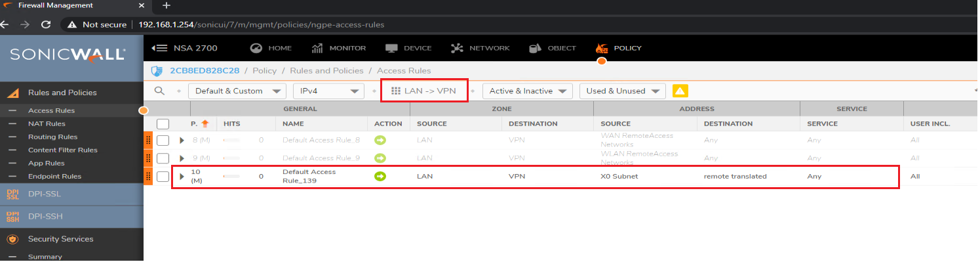Viewport: 980px width, 264px height.
Task: Open the Used & Unused dropdown
Action: pyautogui.click(x=623, y=91)
